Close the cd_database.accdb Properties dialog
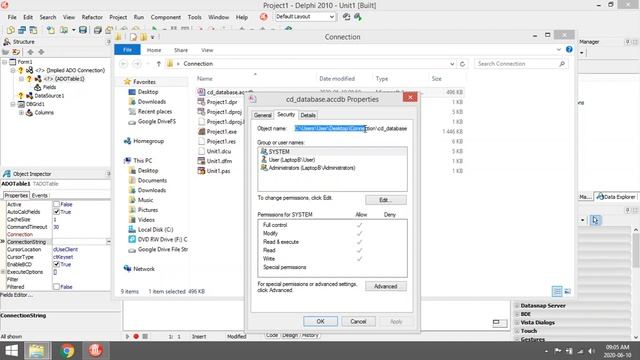The image size is (640, 360). 410,97
